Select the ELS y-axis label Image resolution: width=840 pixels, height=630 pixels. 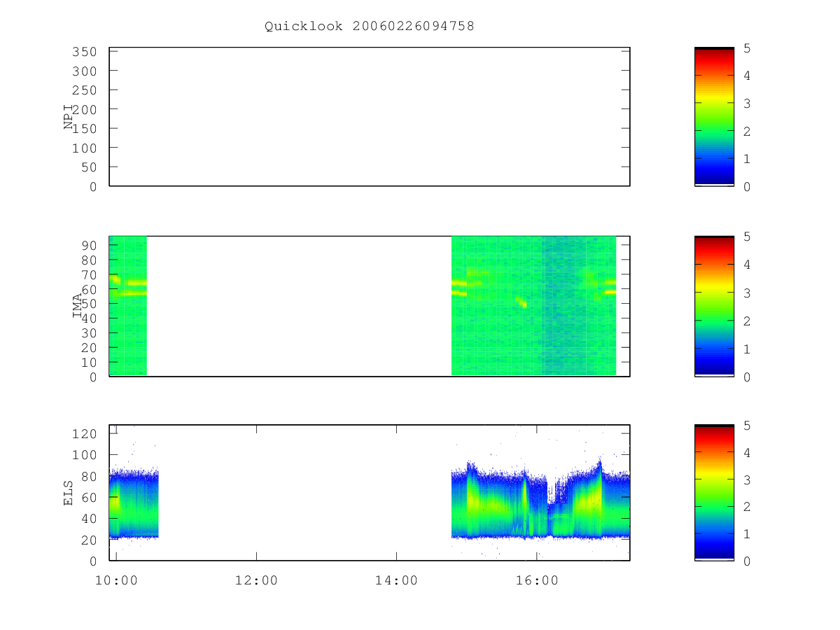[69, 493]
